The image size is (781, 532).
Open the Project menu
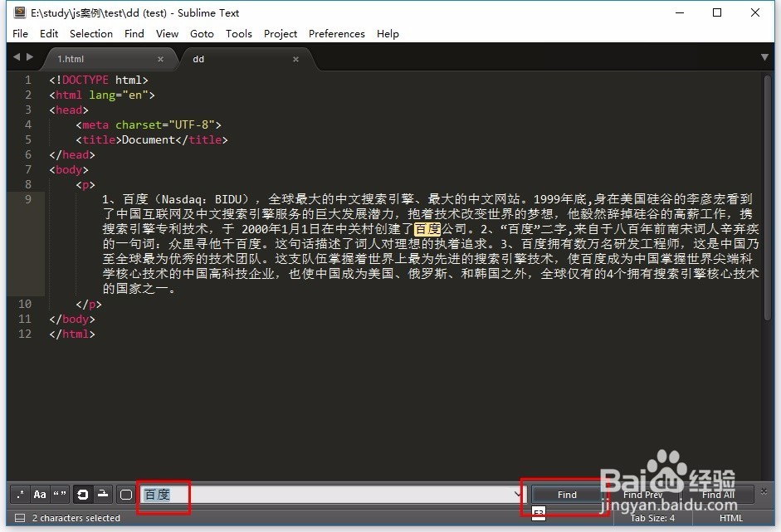coord(281,33)
